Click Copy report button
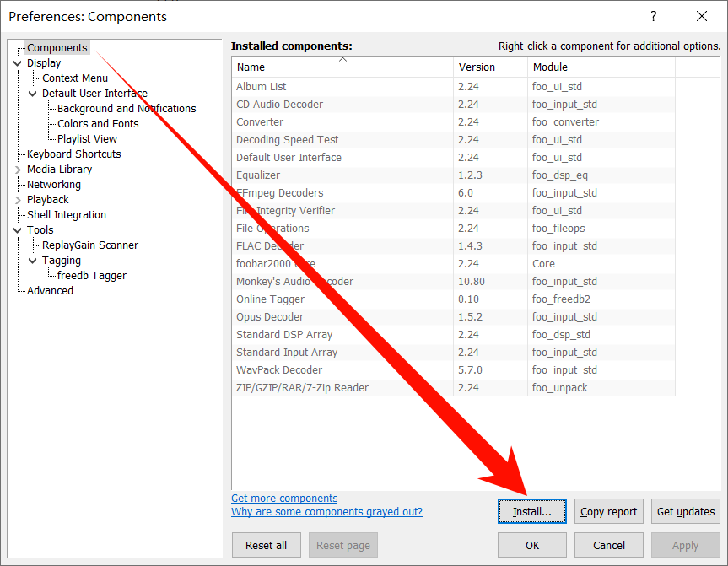Screen dimensions: 728x566 (x=609, y=511)
